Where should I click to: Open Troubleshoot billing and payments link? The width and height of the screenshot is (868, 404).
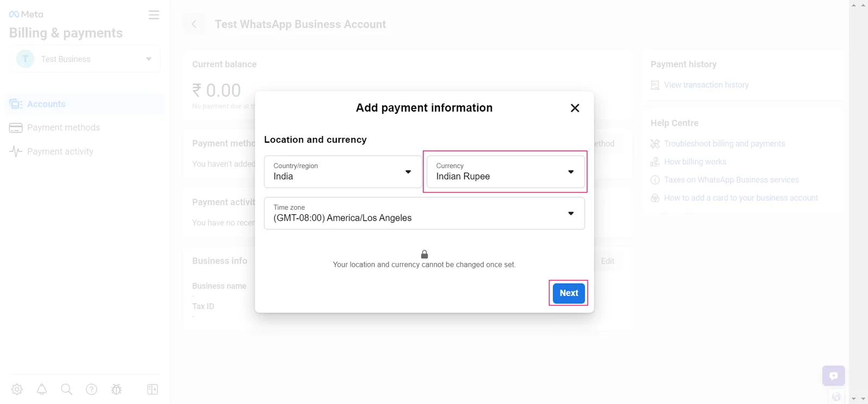click(x=724, y=144)
